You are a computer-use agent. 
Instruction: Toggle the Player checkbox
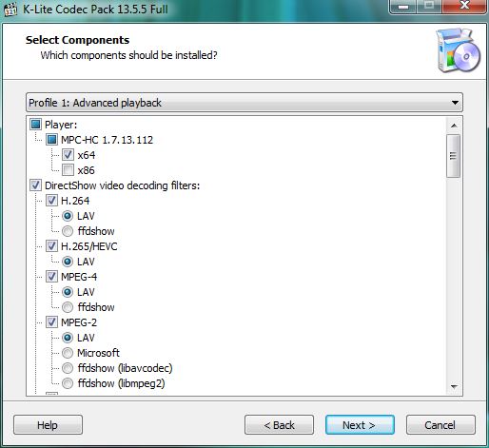point(36,125)
